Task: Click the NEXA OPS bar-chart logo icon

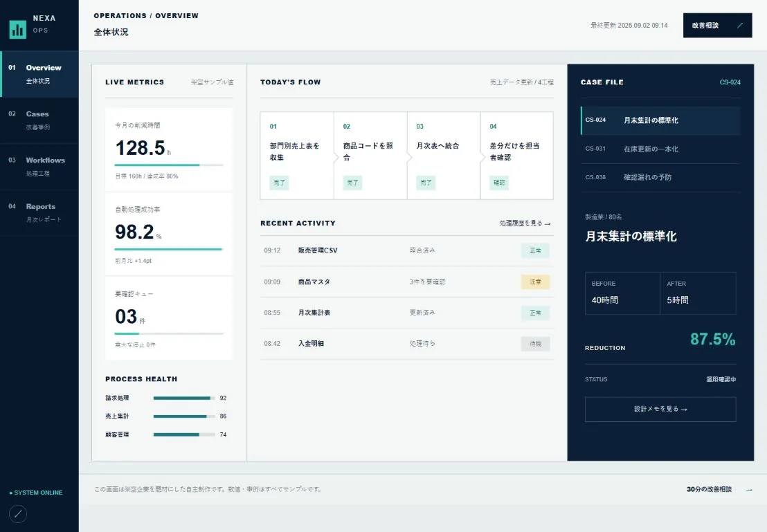Action: pyautogui.click(x=17, y=29)
